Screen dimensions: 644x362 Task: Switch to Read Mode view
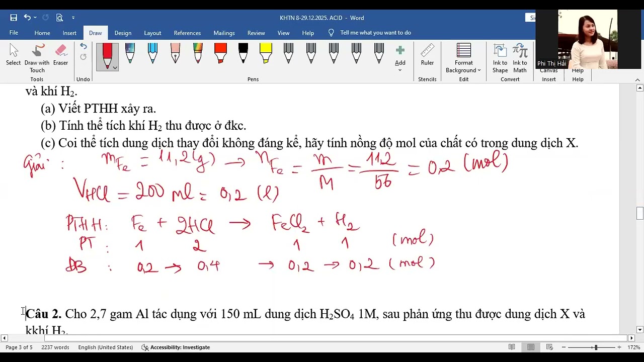(x=512, y=347)
